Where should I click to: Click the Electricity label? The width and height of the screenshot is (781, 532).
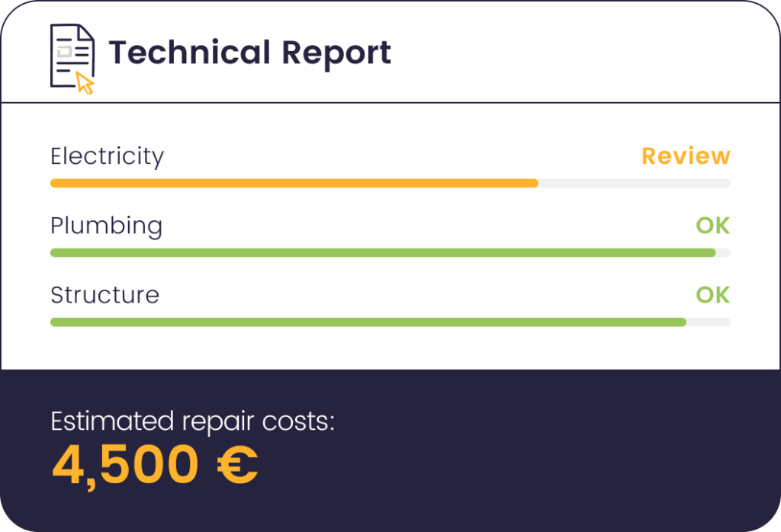point(107,157)
